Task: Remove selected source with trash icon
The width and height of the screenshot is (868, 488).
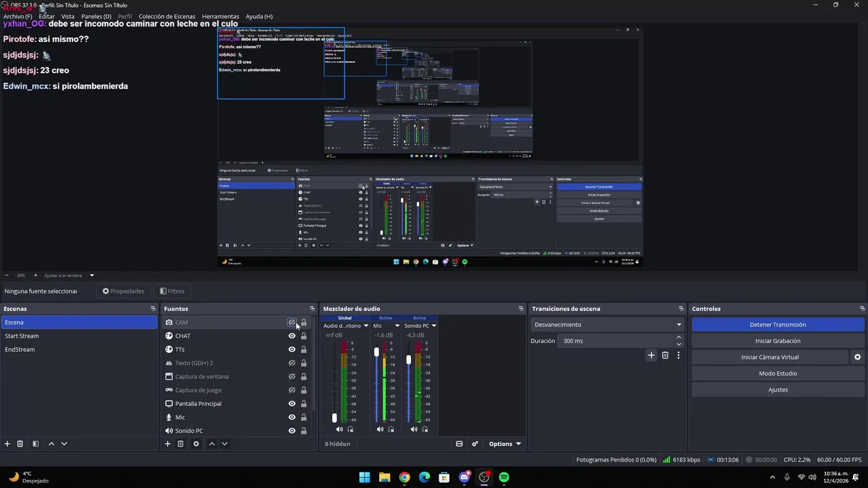Action: pos(180,444)
